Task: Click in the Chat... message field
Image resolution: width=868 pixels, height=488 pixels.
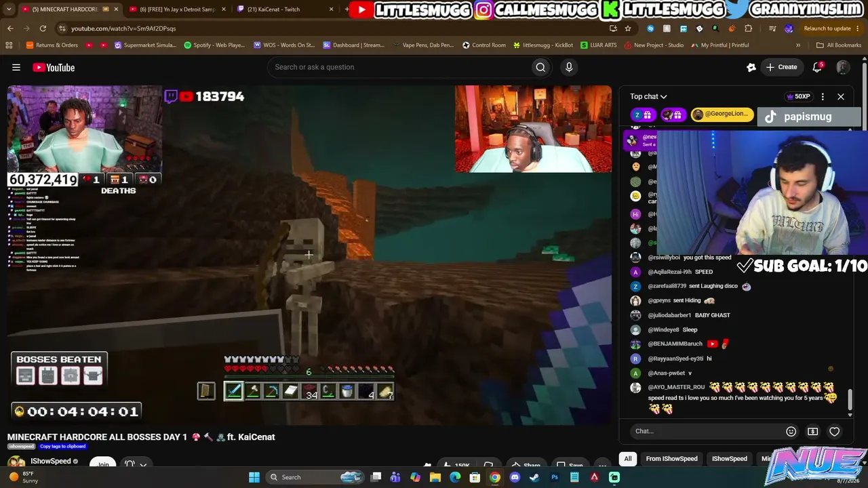Action: 707,431
